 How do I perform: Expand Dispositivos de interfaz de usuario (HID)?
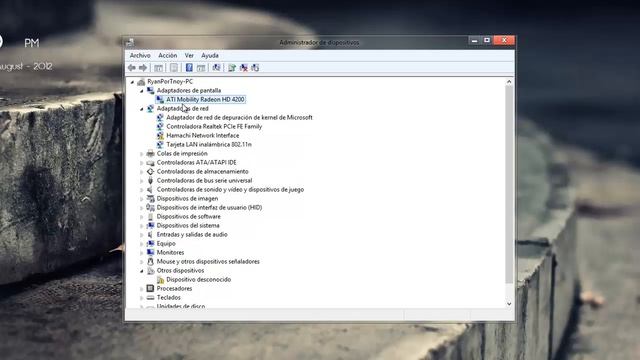tap(142, 208)
